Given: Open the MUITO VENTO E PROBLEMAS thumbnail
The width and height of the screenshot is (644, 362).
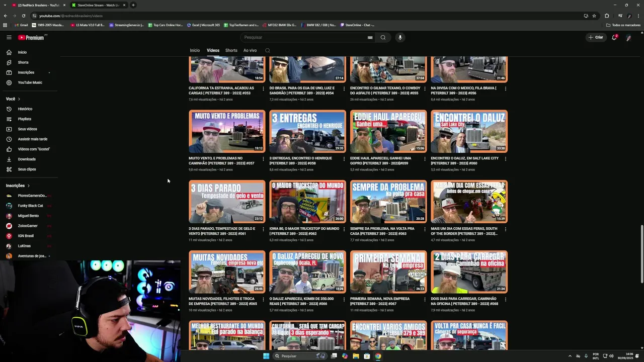Looking at the screenshot, I should click(x=227, y=131).
